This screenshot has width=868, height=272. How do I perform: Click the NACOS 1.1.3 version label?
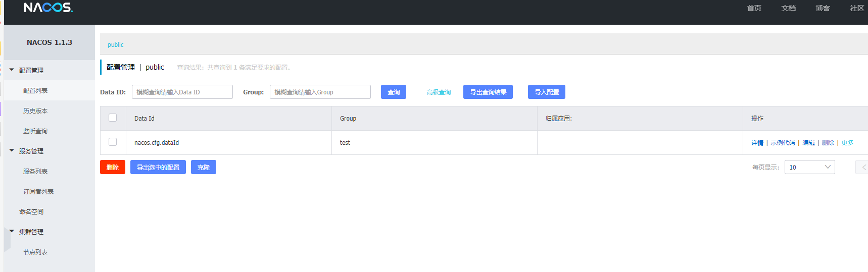pyautogui.click(x=50, y=42)
